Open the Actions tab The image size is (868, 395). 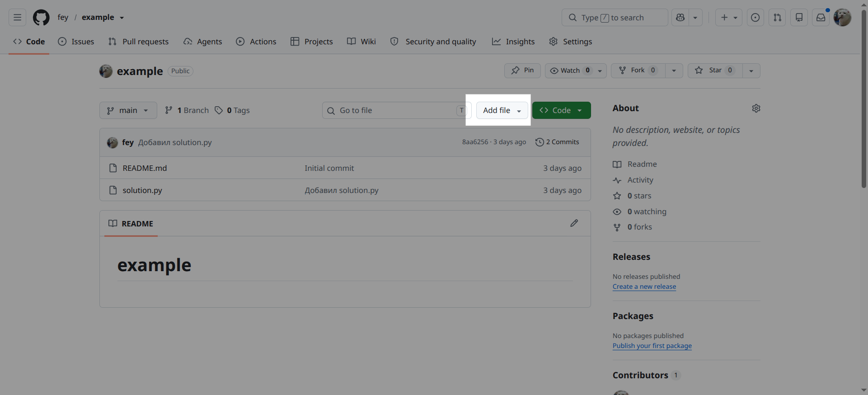[x=256, y=42]
